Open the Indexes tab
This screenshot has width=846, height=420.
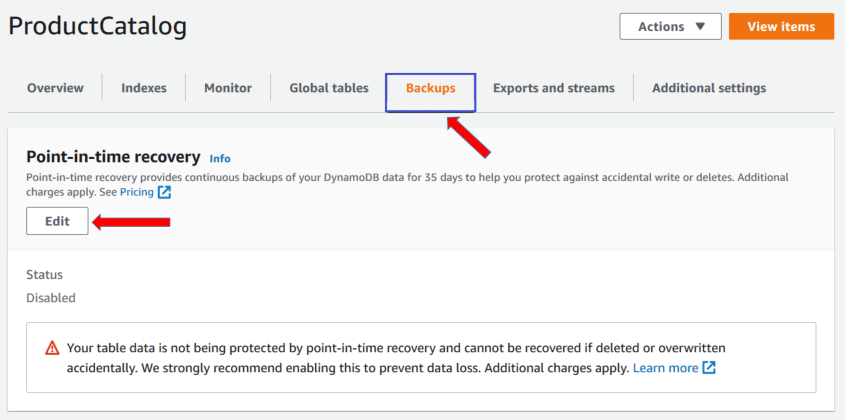[x=144, y=88]
